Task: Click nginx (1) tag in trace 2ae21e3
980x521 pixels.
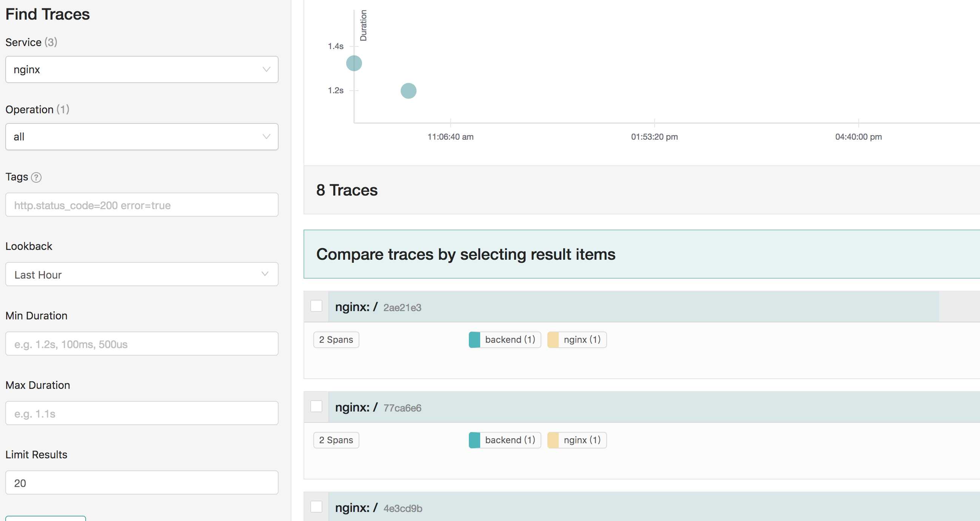Action: (577, 339)
